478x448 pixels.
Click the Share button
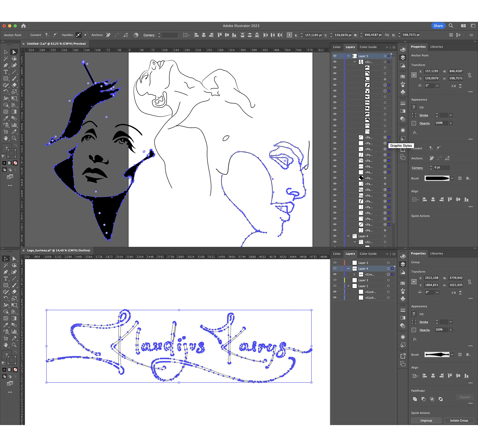point(438,26)
